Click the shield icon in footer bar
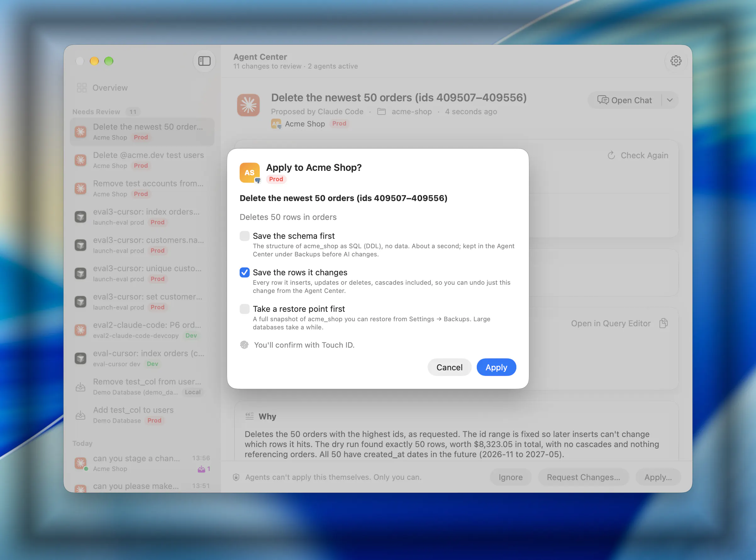The width and height of the screenshot is (756, 560). (236, 477)
